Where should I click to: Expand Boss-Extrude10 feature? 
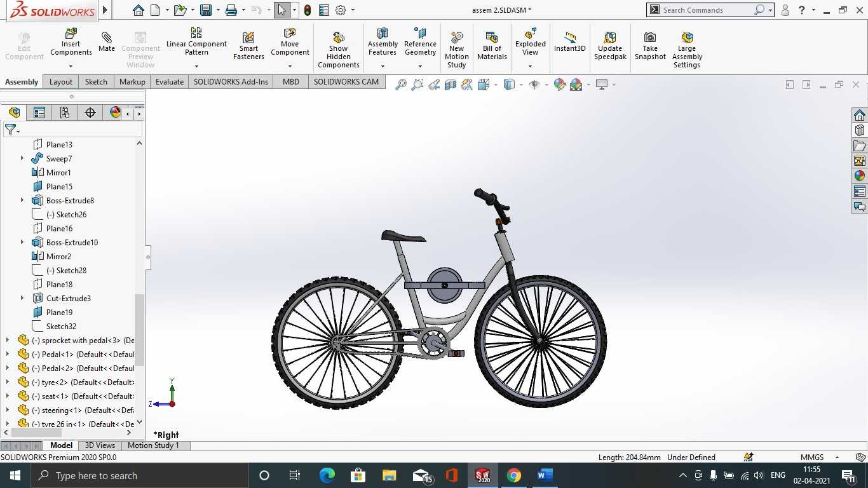pos(22,242)
